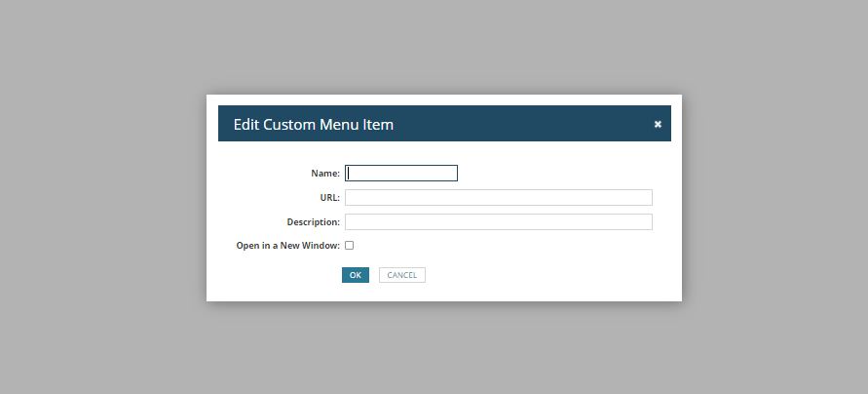Dismiss the dialog using the X icon
The width and height of the screenshot is (868, 394).
click(658, 124)
